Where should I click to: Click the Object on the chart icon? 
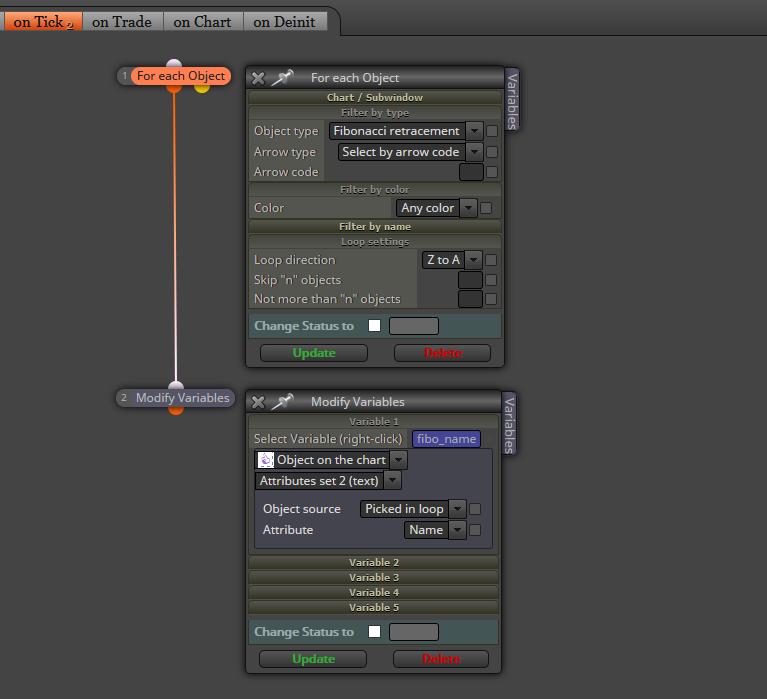[x=266, y=460]
